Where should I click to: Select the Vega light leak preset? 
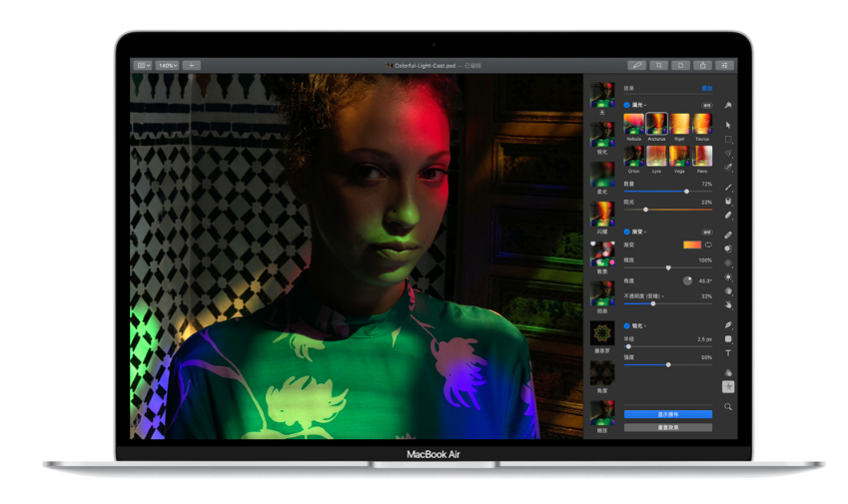[680, 156]
